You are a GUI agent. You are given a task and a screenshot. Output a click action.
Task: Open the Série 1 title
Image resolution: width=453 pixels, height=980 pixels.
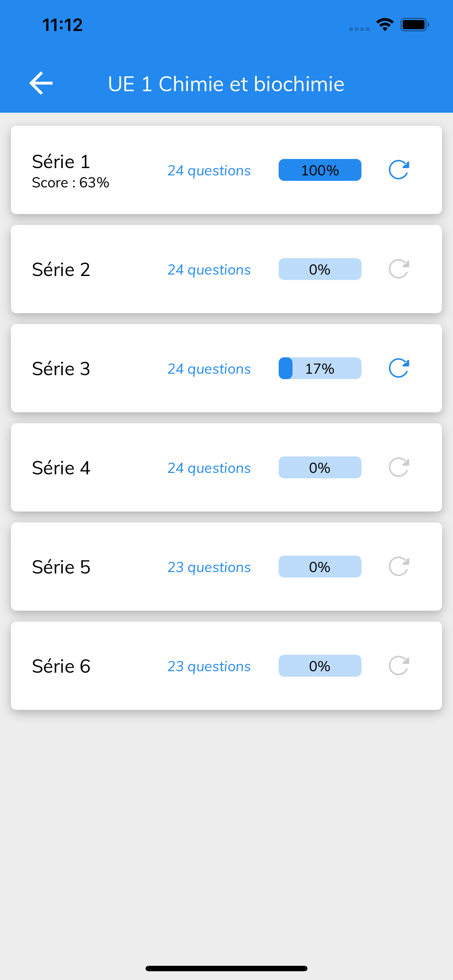(61, 162)
